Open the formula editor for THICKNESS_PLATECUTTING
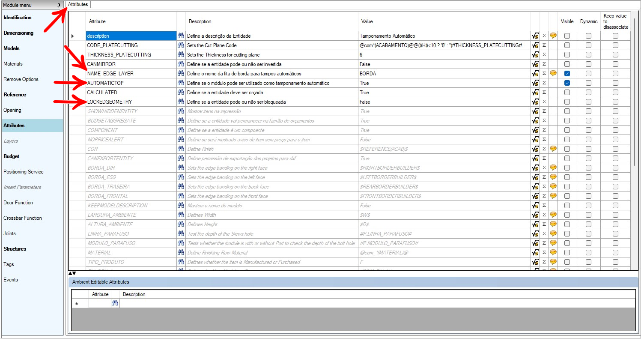This screenshot has width=644, height=341. coord(535,55)
